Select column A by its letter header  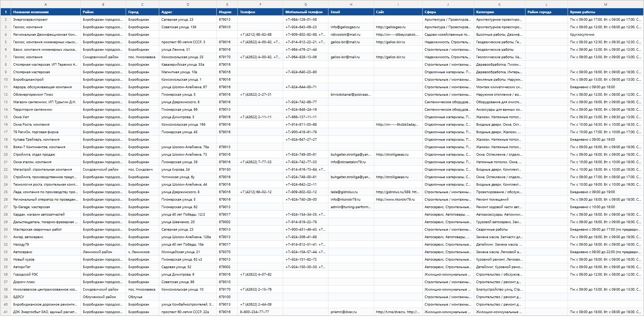coord(46,4)
